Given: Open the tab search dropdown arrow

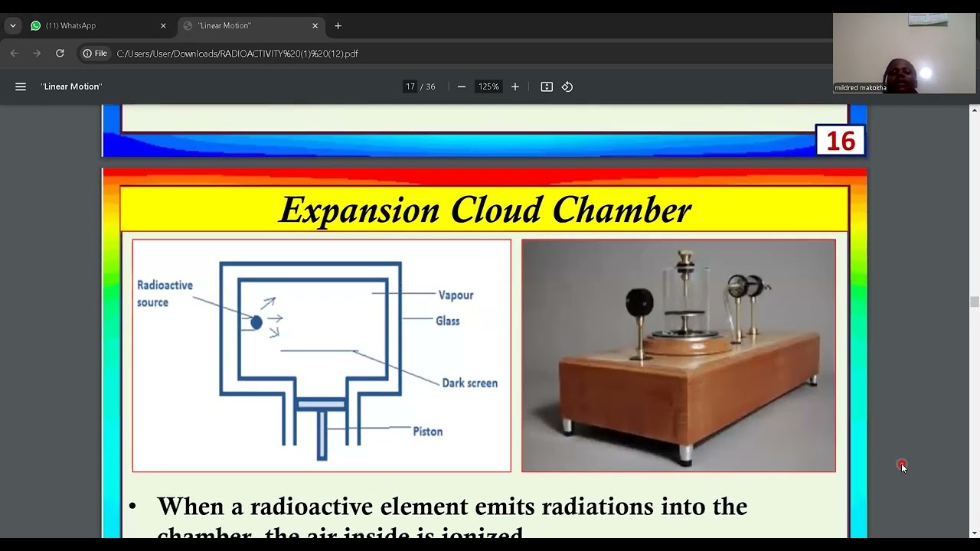Looking at the screenshot, I should 12,26.
